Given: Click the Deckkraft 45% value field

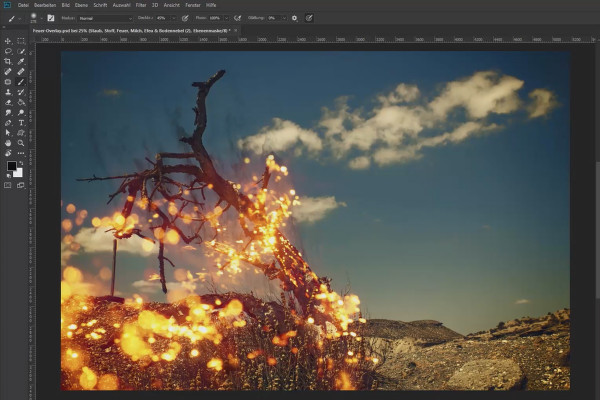Looking at the screenshot, I should click(163, 18).
